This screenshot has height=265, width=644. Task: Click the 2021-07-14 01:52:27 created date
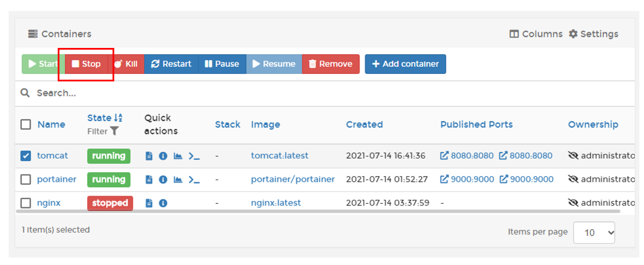pos(387,180)
